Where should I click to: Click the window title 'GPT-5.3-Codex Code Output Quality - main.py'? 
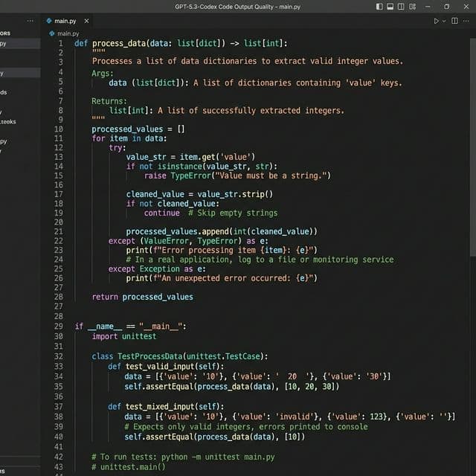coord(238,7)
